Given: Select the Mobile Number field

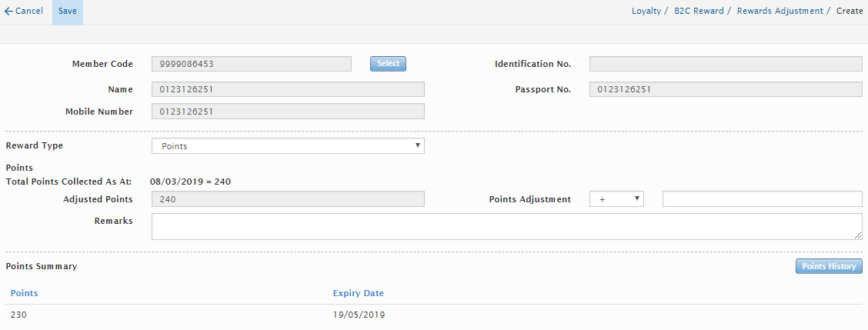Looking at the screenshot, I should [288, 112].
